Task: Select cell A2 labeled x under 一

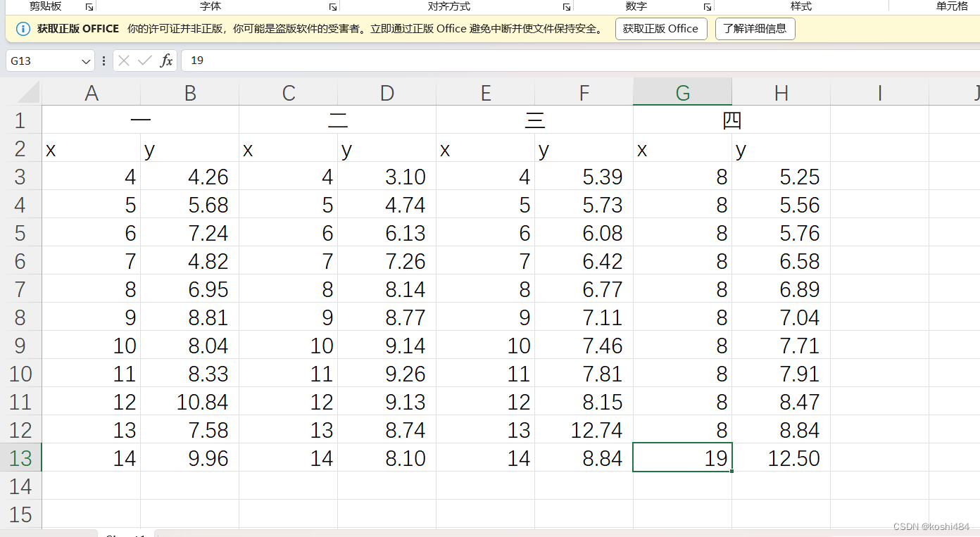Action: [x=92, y=149]
